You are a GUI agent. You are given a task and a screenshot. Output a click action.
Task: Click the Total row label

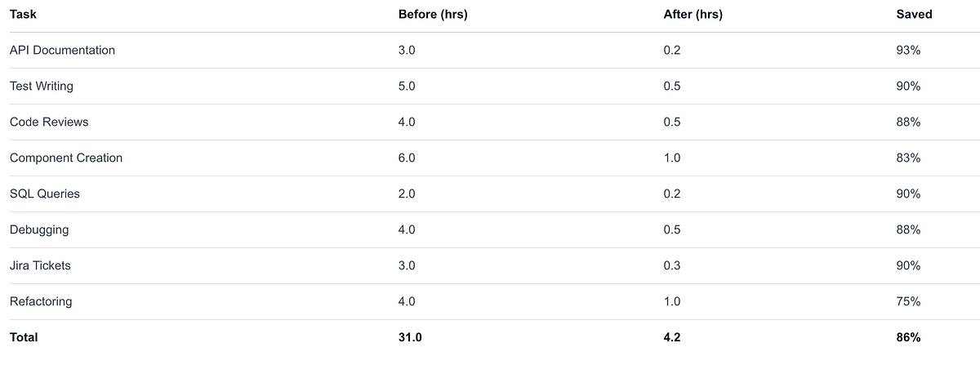(x=24, y=337)
